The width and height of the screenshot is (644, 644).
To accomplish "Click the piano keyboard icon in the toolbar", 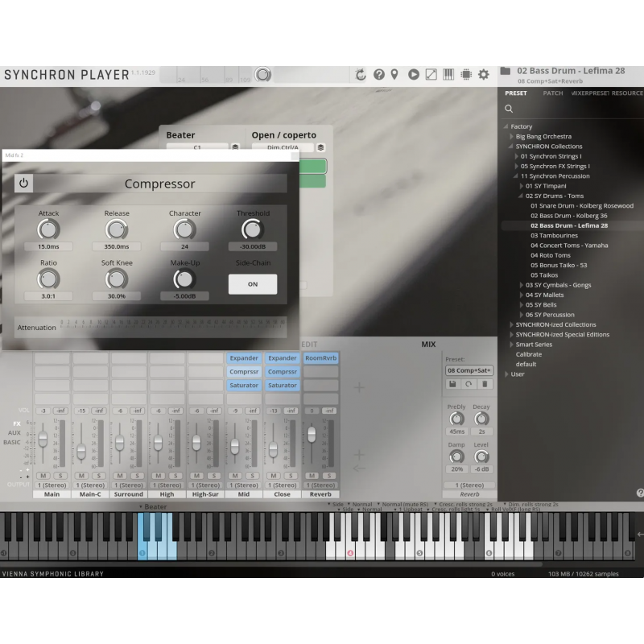I will click(448, 74).
